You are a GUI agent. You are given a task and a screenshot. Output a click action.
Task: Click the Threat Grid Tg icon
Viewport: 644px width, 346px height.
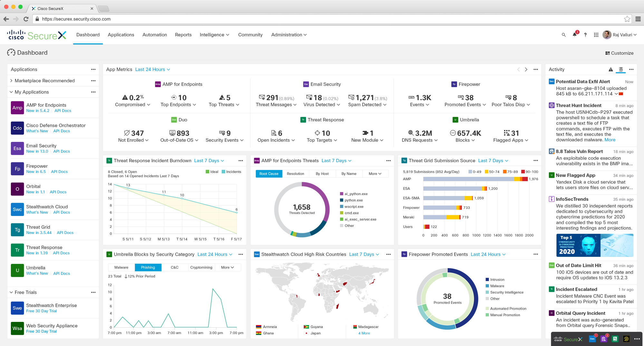[x=17, y=230]
